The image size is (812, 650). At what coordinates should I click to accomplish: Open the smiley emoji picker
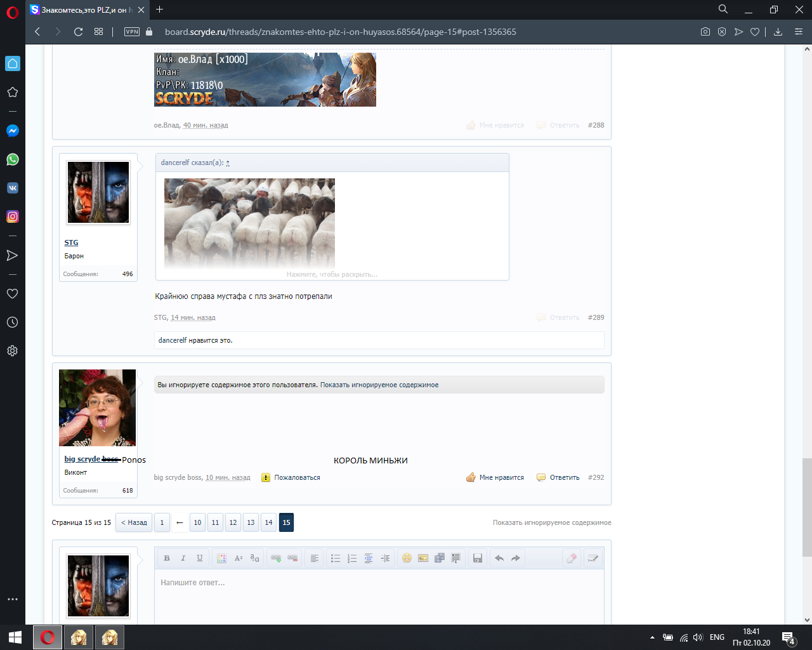click(x=406, y=558)
